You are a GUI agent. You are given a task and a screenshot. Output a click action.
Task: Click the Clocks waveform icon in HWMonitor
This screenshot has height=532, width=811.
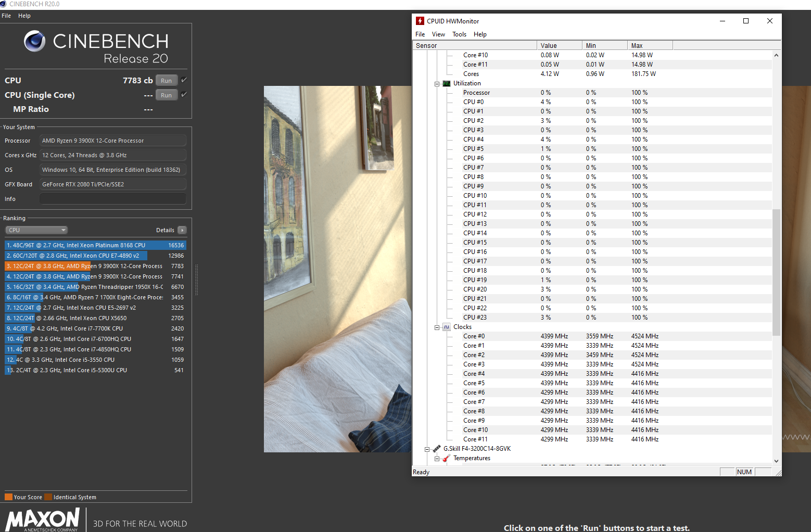tap(447, 327)
